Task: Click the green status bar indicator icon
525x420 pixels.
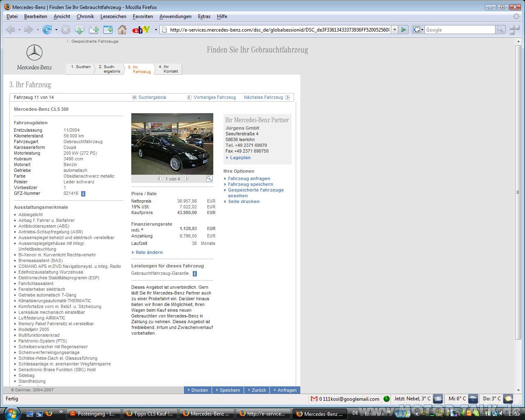Action: click(386, 399)
